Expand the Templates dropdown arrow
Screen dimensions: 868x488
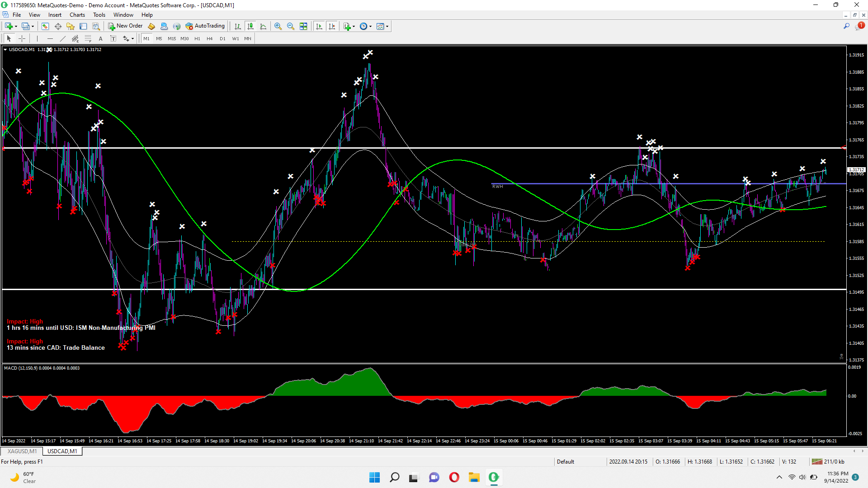click(387, 26)
